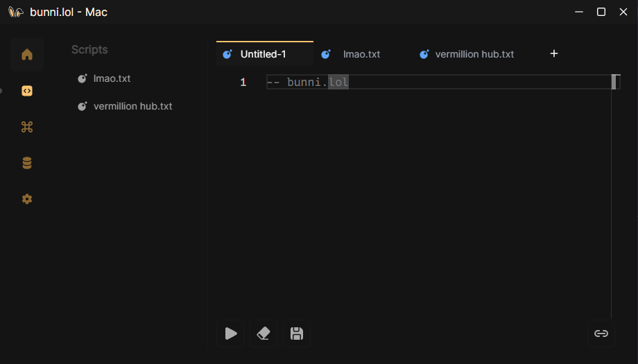The width and height of the screenshot is (638, 364).
Task: Maximize the bunni.lol window
Action: click(601, 12)
